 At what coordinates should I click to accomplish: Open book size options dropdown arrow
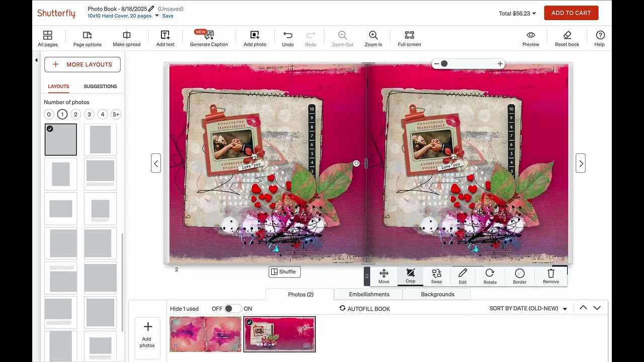click(x=157, y=16)
